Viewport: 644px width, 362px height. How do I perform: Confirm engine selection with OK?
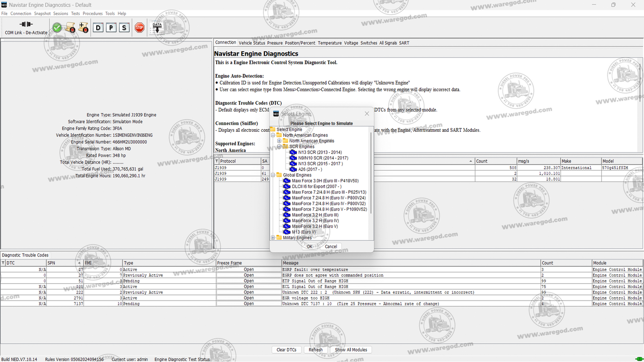click(309, 247)
